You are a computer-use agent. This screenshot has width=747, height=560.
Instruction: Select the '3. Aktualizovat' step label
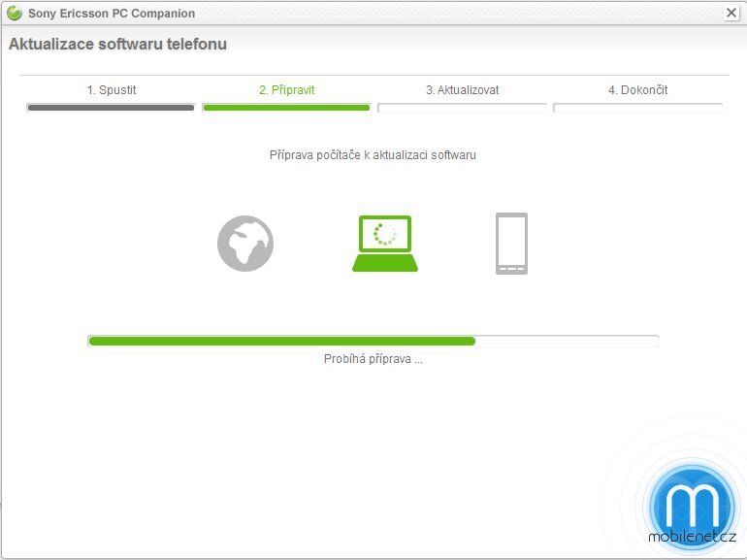[x=462, y=89]
